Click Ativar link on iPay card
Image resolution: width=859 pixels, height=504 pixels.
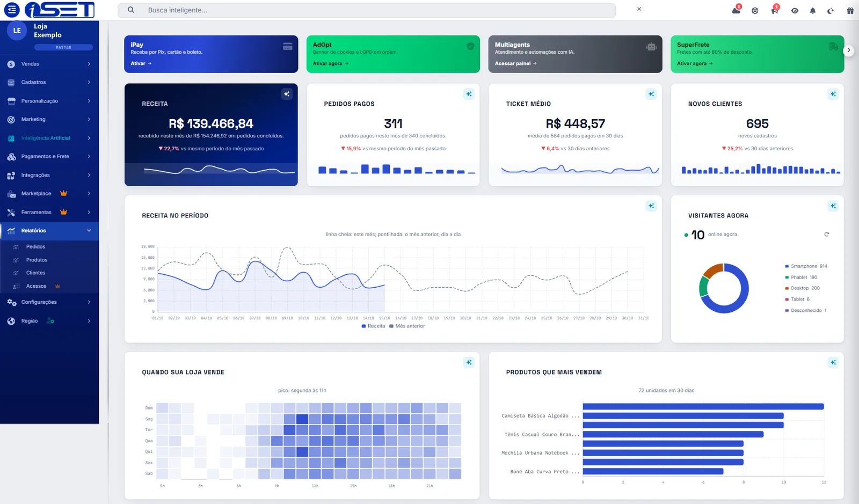pyautogui.click(x=141, y=63)
